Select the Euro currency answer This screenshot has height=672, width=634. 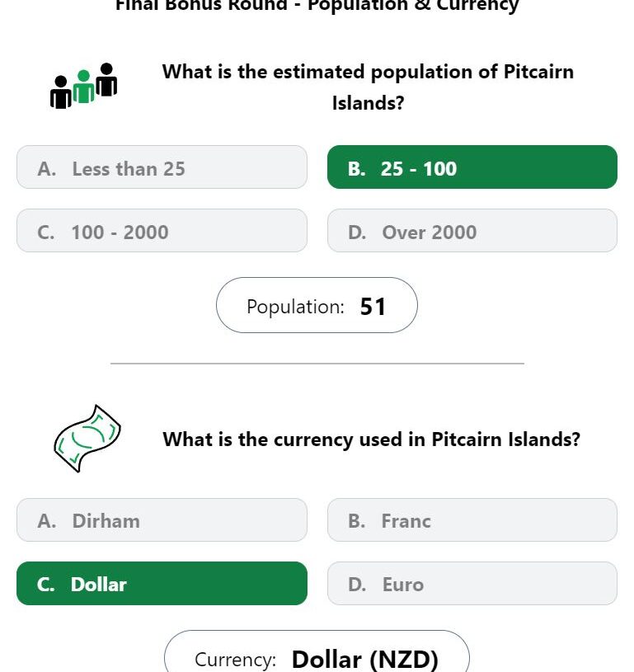(472, 583)
